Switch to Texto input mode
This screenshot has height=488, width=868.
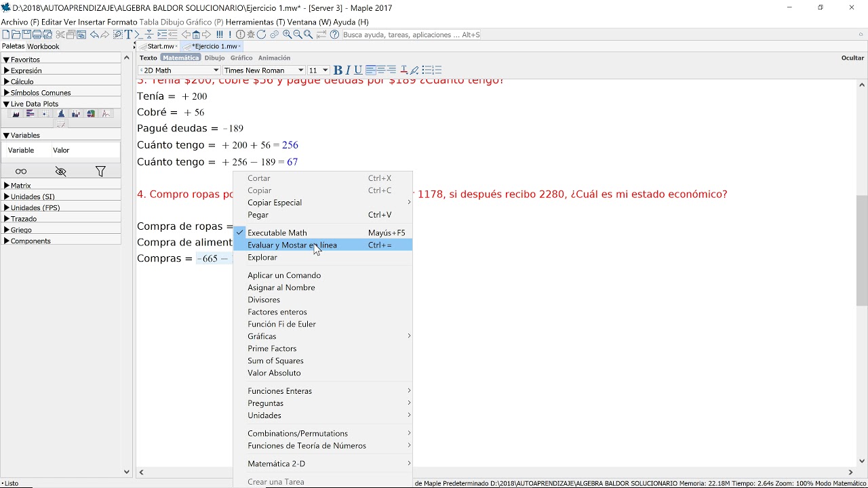coord(149,58)
